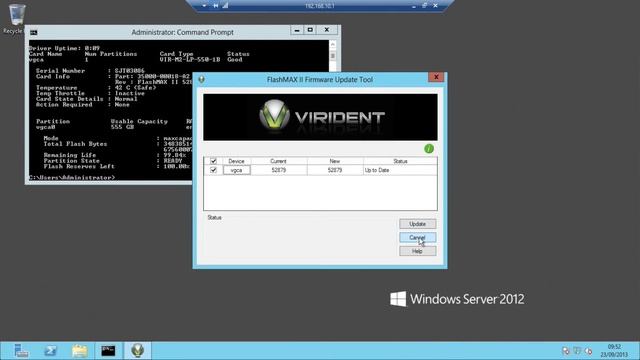Close the FlashMAX II Firmware Update Tool
The image size is (640, 360).
point(436,77)
